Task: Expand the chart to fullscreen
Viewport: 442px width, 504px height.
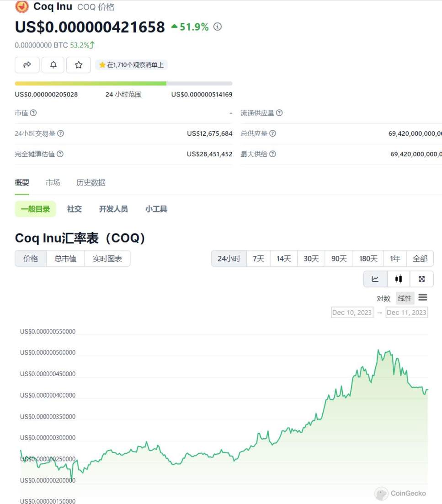Action: click(x=421, y=279)
